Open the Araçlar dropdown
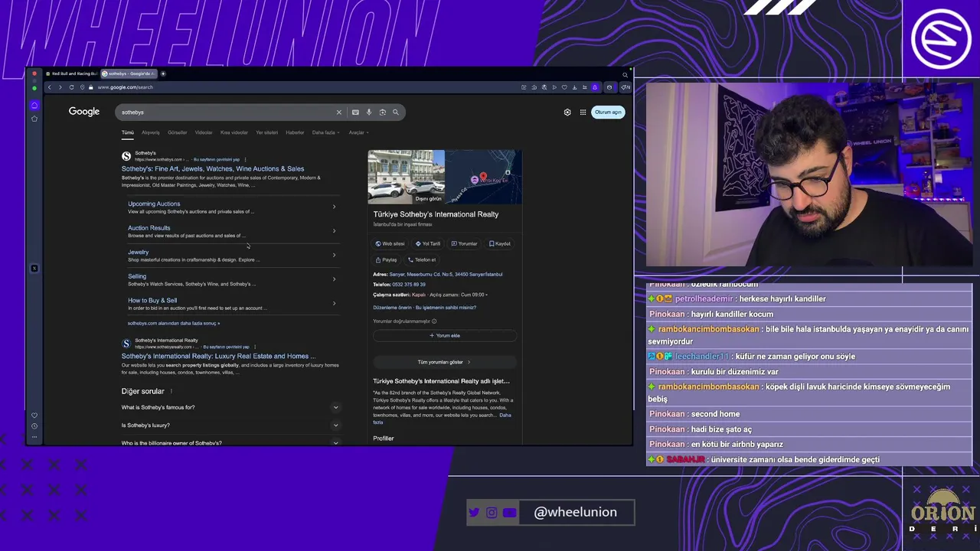 click(x=358, y=132)
